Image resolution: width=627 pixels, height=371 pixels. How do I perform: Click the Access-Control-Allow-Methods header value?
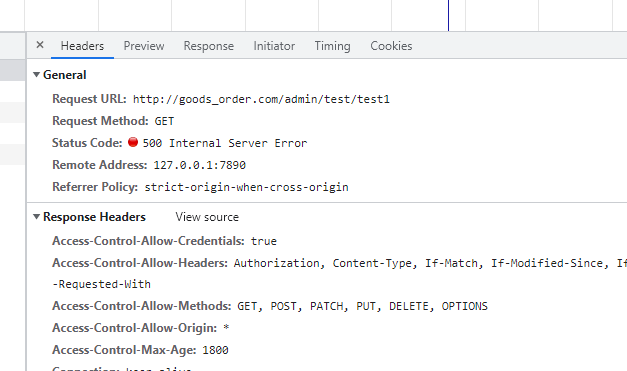click(x=362, y=306)
